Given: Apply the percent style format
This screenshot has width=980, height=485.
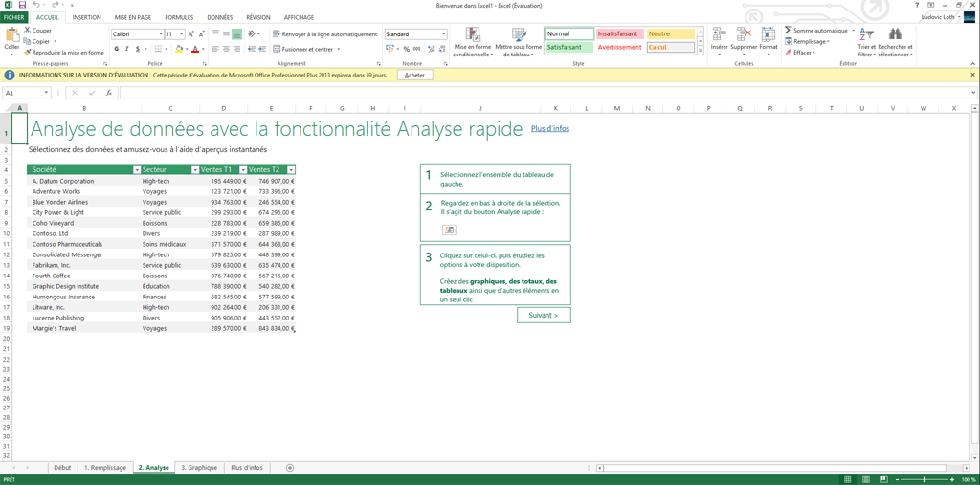Looking at the screenshot, I should pos(406,49).
